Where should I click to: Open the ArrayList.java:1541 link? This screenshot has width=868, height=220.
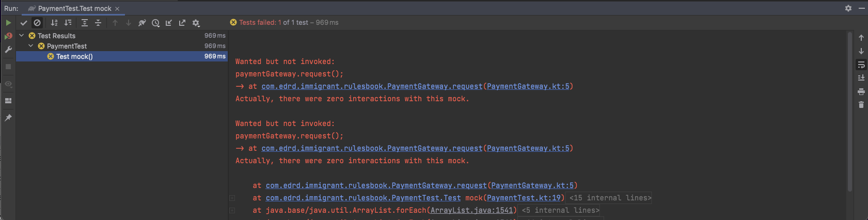(472, 210)
